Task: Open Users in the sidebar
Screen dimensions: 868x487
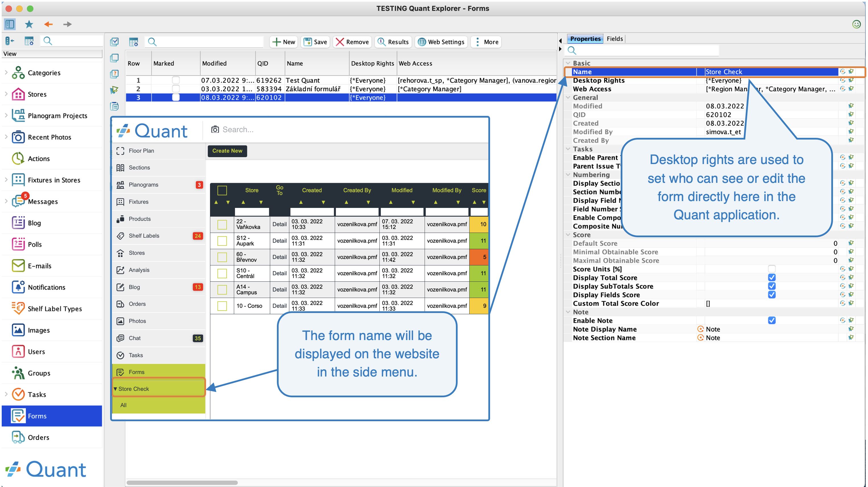Action: 36,351
